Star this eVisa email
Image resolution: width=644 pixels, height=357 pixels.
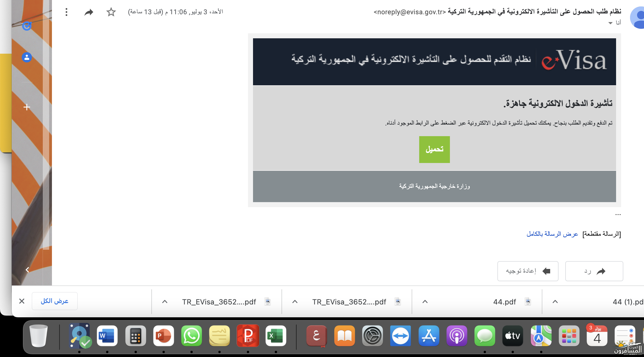coord(111,12)
